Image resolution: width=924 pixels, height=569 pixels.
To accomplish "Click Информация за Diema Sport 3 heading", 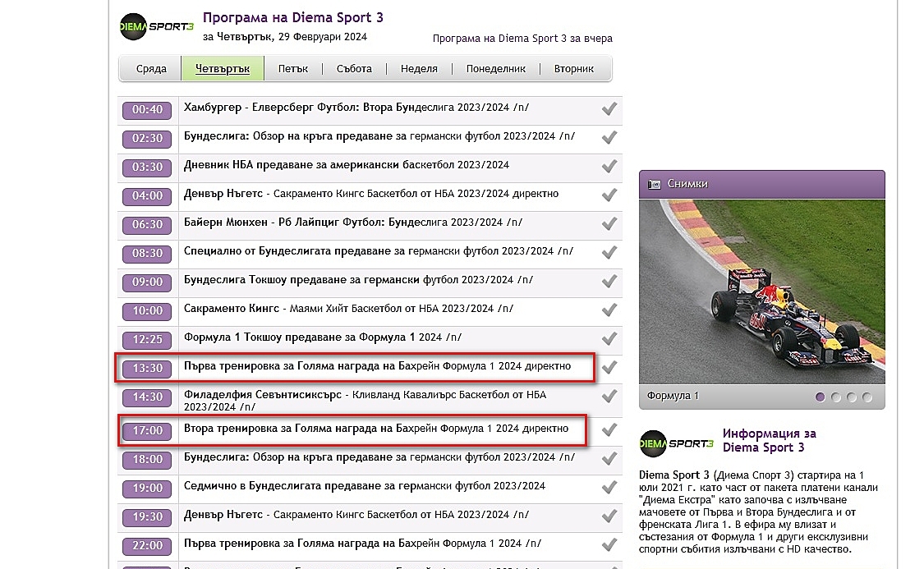I will click(x=769, y=441).
